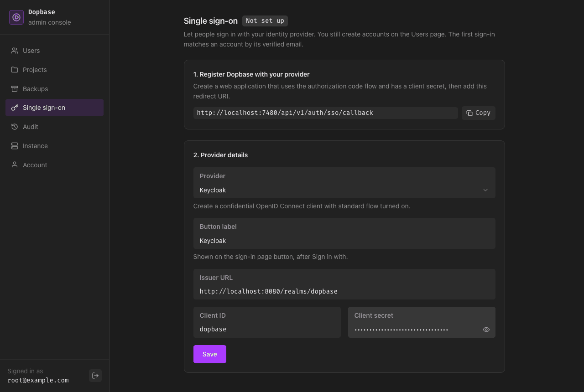Show the client secret with eye icon
Screen dimensions: 584x392
click(x=486, y=330)
